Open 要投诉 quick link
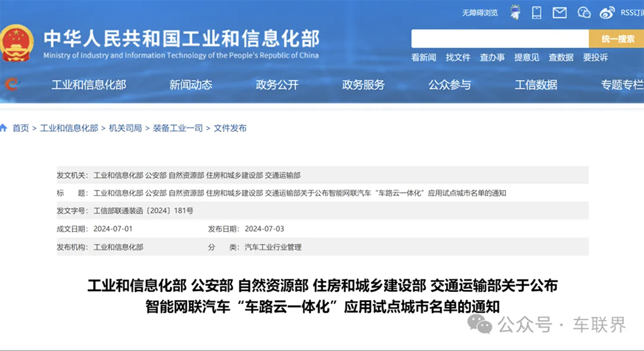Viewport: 644px width, 351px height. point(595,57)
